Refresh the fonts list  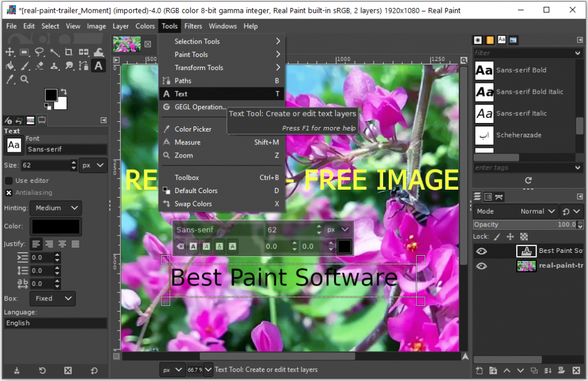tap(528, 180)
